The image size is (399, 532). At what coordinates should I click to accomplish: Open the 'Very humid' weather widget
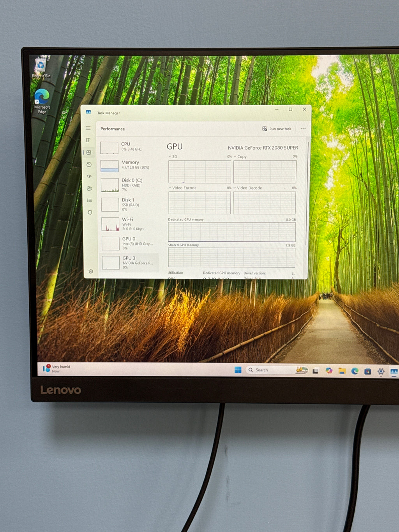coord(56,368)
